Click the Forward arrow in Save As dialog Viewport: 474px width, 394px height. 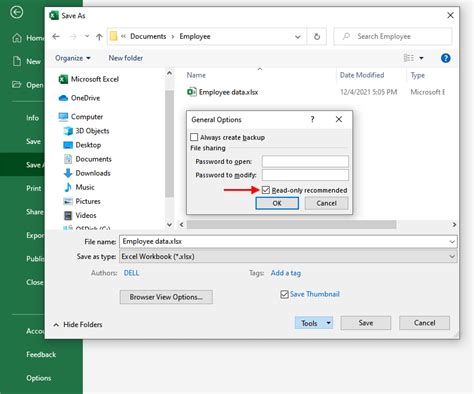(73, 36)
